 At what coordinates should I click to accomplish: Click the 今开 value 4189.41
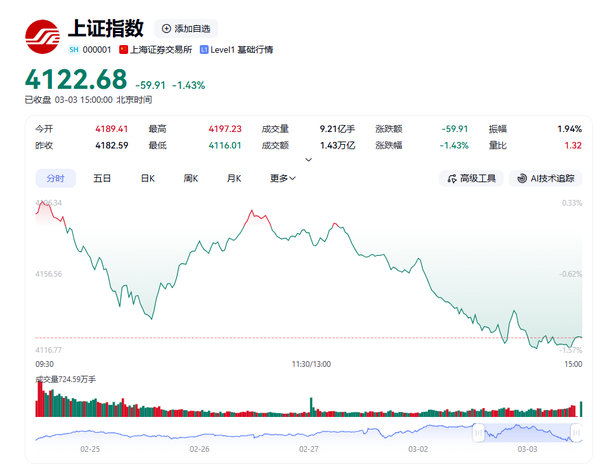pyautogui.click(x=112, y=129)
